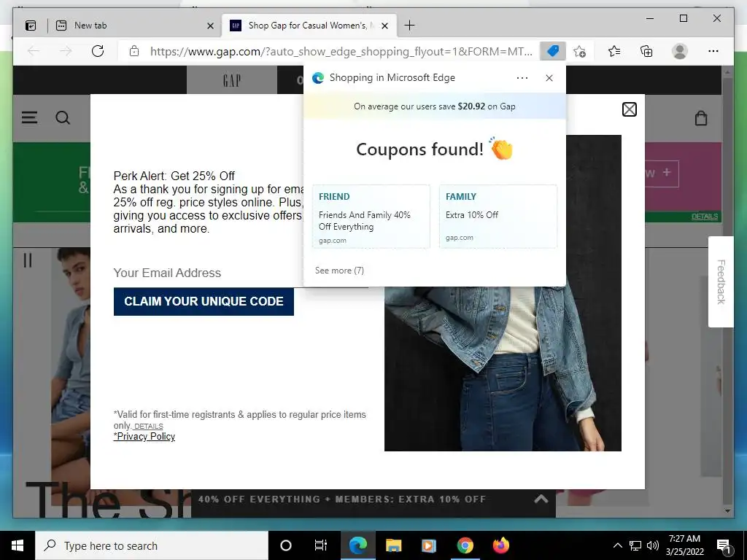Click the taskbar clock showing 7:27 AM
This screenshot has width=747, height=560.
684,545
